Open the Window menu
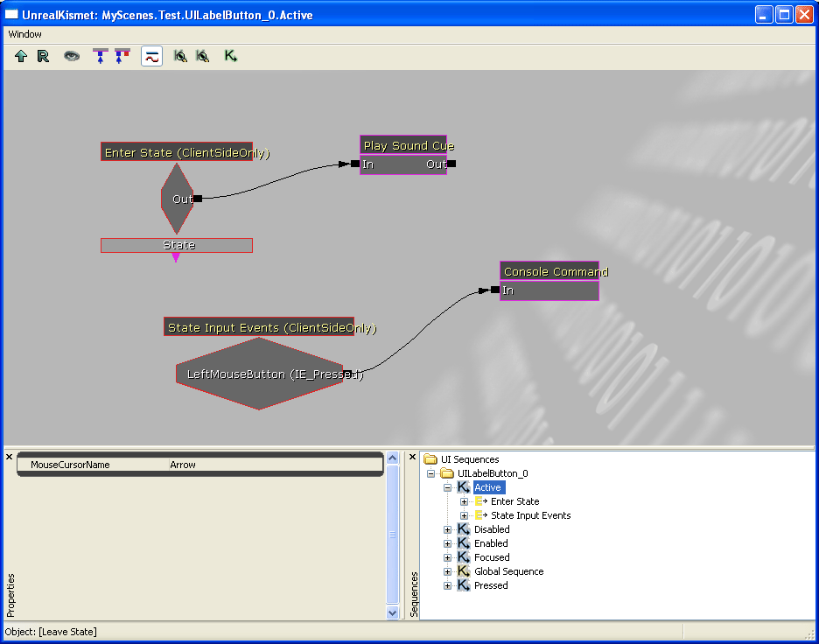819x644 pixels. click(x=24, y=34)
